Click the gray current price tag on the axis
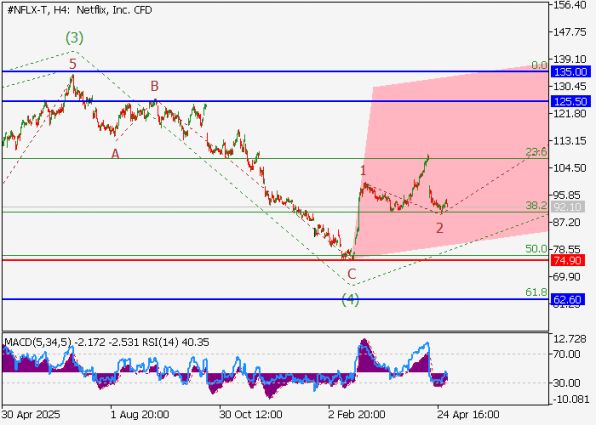This screenshot has width=596, height=425. [x=568, y=207]
